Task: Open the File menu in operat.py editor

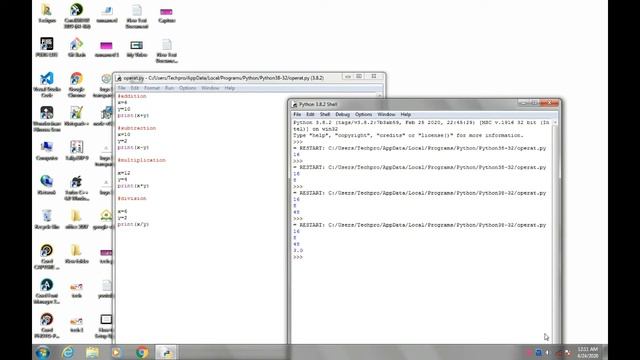Action: [122, 88]
